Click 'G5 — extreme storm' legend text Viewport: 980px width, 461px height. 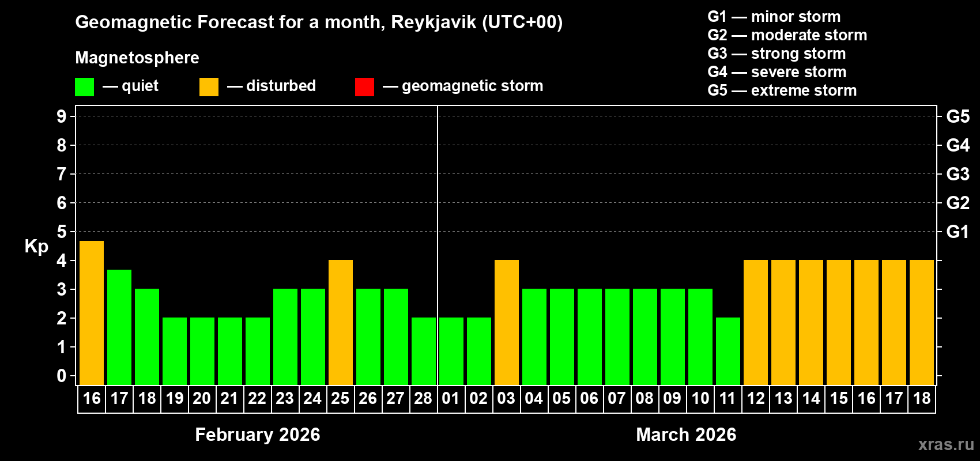point(782,90)
